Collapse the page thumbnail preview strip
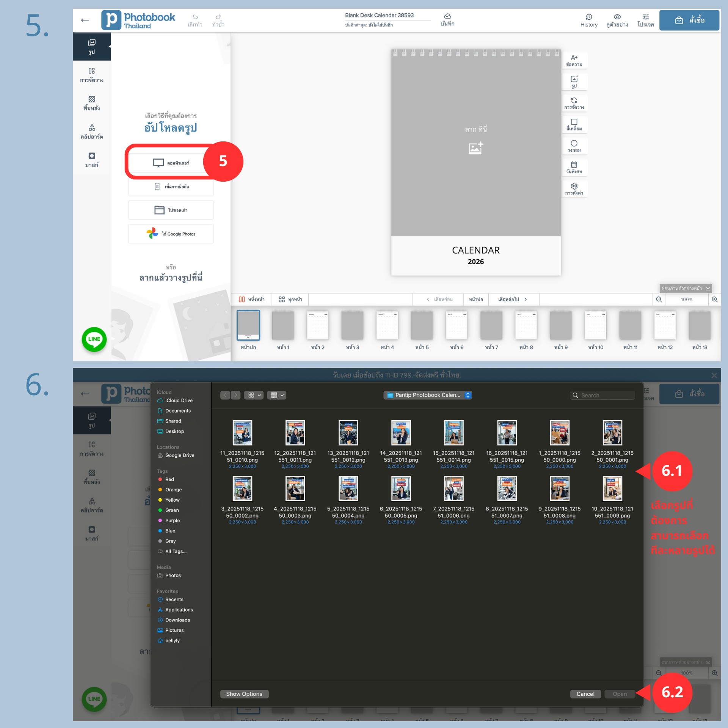 [686, 288]
